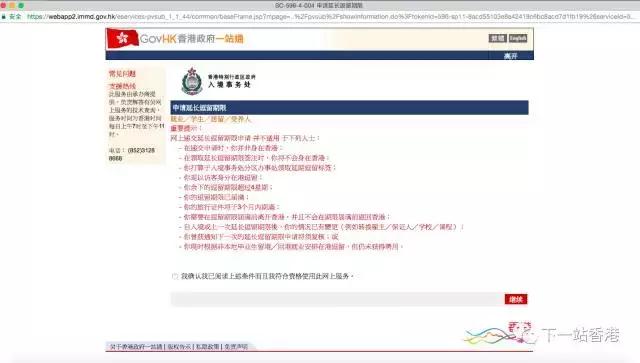The height and width of the screenshot is (363, 640).
Task: Open 版权告示 footer link
Action: tap(179, 347)
